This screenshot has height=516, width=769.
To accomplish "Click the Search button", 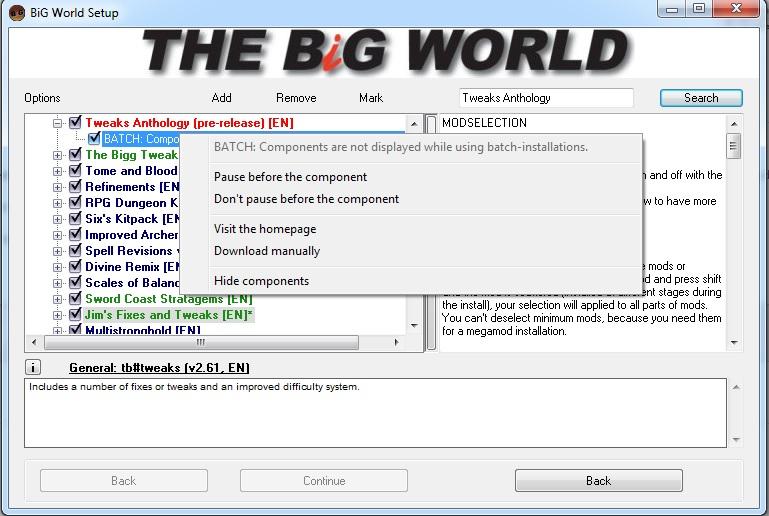I will click(701, 98).
